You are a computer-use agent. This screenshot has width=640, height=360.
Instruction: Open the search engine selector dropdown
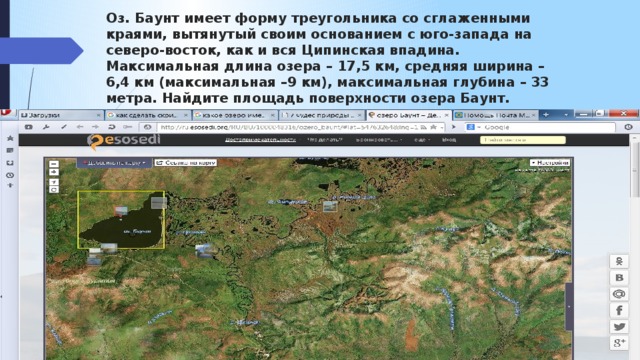coord(473,127)
